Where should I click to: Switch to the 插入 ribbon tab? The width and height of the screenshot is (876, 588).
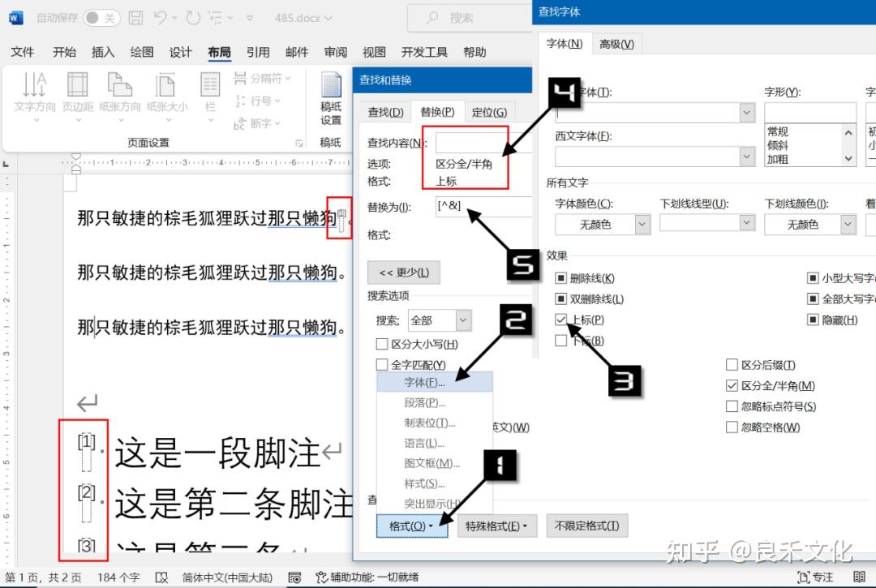tap(103, 52)
